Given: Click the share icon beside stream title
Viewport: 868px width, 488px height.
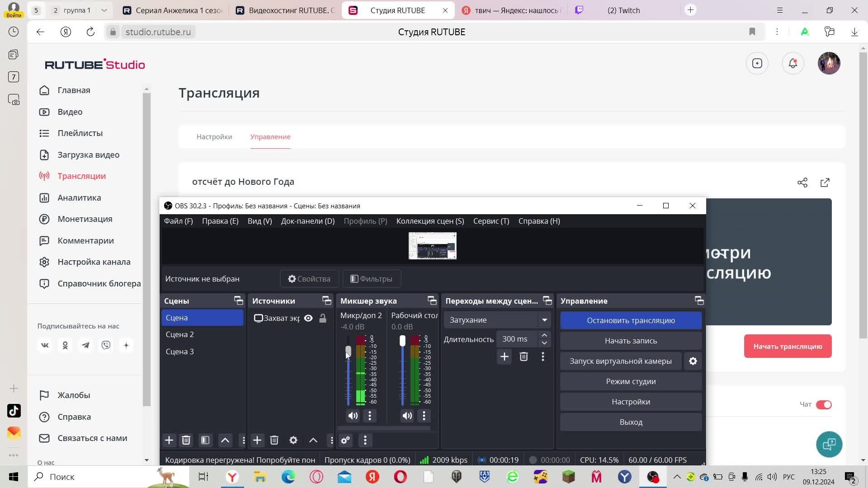Looking at the screenshot, I should pyautogui.click(x=802, y=183).
